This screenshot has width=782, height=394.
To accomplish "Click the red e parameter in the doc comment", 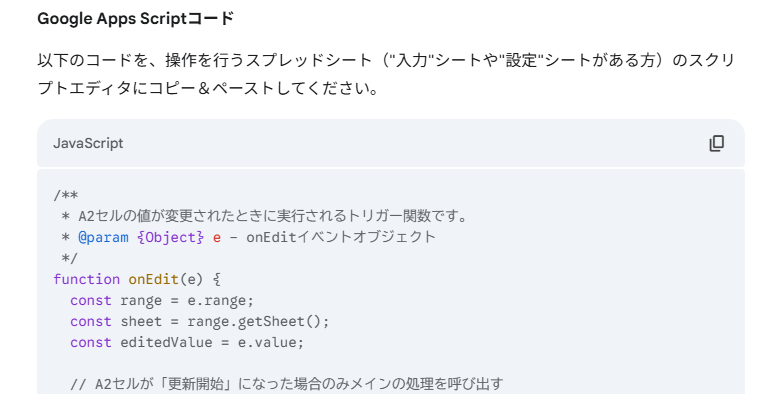I will click(x=216, y=238).
